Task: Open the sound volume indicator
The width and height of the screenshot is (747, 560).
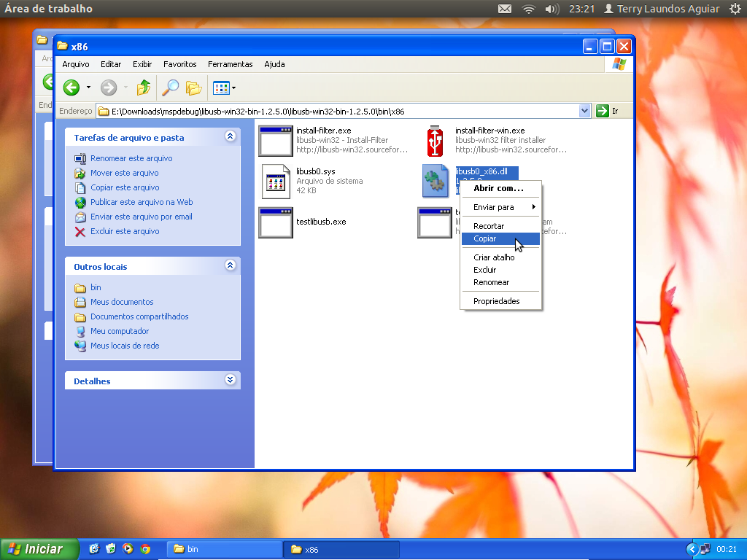Action: click(x=551, y=9)
